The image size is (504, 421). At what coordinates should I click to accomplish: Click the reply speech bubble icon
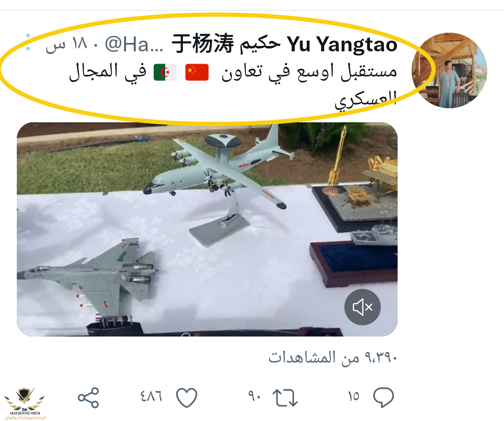pos(383,397)
